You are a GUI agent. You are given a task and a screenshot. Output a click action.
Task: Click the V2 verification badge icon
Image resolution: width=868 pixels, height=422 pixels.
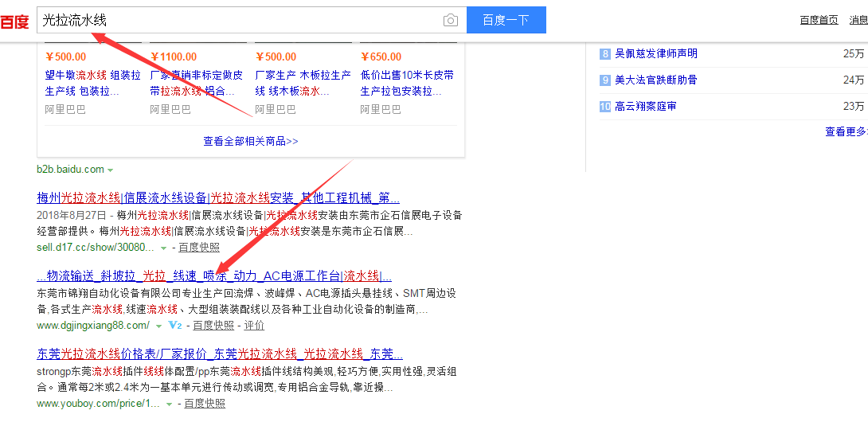(175, 326)
